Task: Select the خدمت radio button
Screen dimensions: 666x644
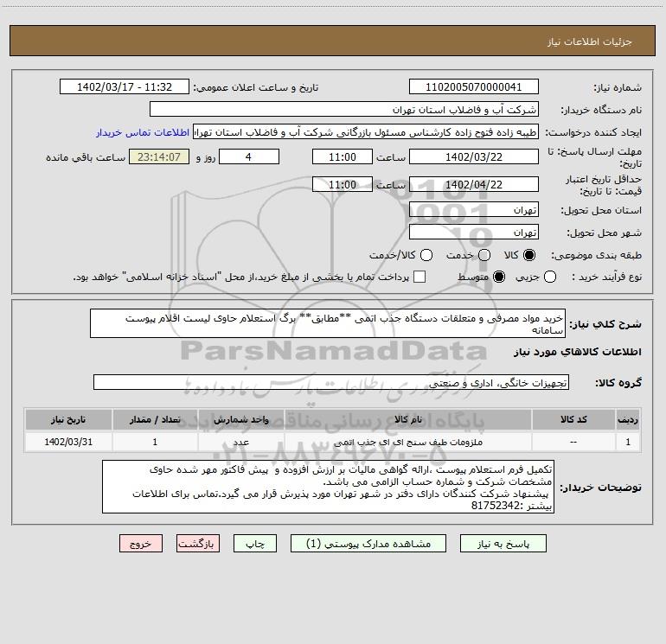Action: [484, 255]
